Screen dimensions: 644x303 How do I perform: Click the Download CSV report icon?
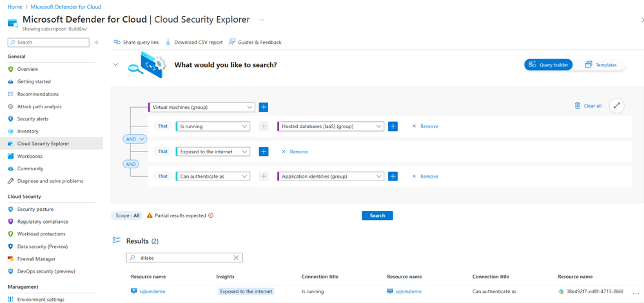[168, 43]
